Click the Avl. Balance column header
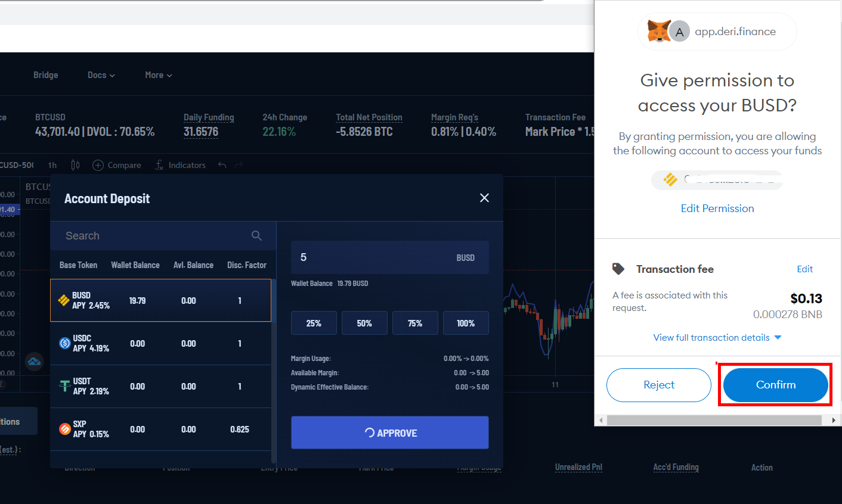Image resolution: width=842 pixels, height=504 pixels. click(x=193, y=265)
